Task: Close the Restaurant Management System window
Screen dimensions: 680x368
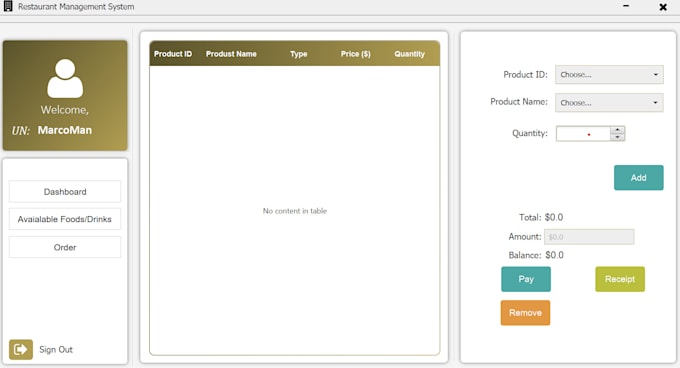Action: click(x=663, y=7)
